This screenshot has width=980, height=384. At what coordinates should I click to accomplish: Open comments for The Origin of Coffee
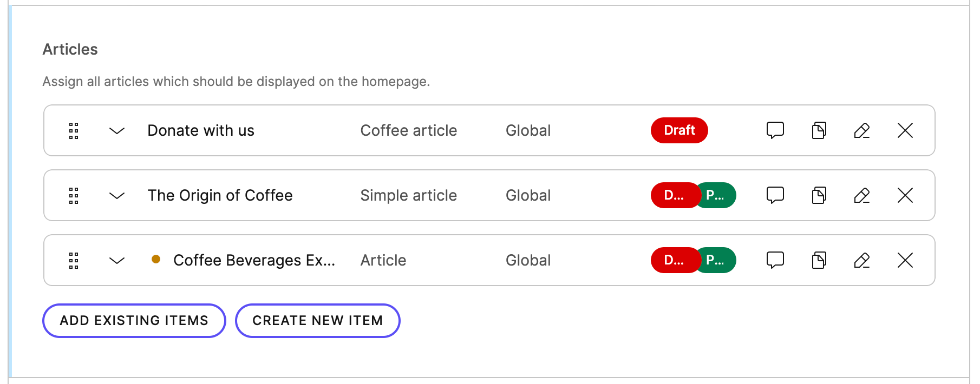[x=775, y=195]
